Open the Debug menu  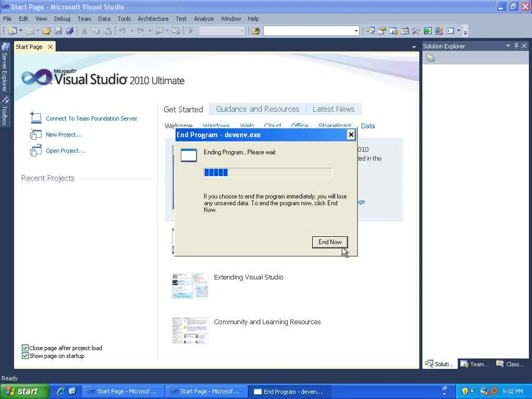click(x=62, y=19)
